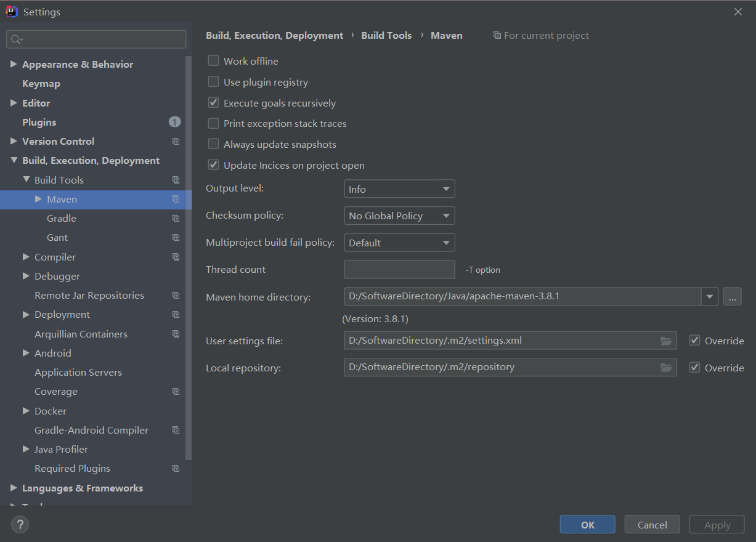Click project-level icon beside Gant
The image size is (756, 542).
tap(176, 238)
